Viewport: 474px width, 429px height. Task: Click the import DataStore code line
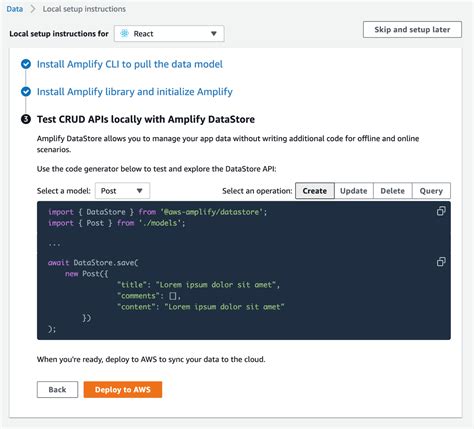point(158,212)
